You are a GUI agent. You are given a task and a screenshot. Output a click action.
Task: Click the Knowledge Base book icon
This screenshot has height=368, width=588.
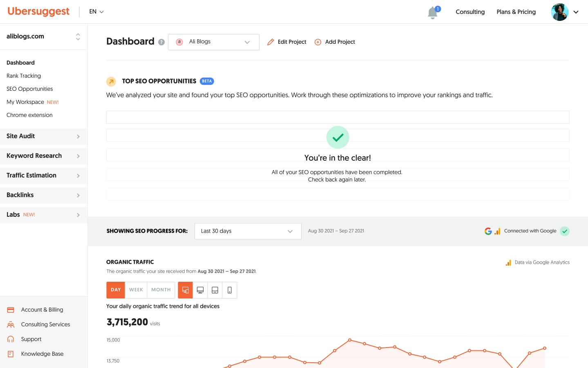pos(11,354)
